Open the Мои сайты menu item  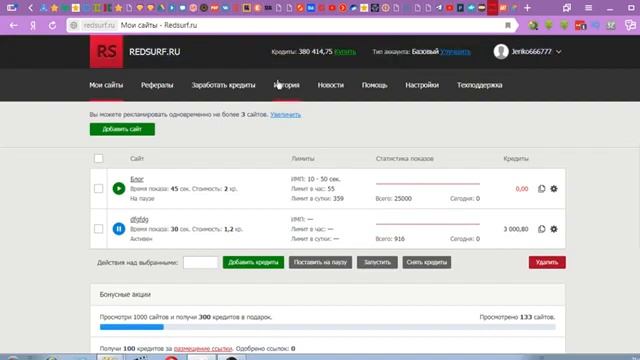click(x=106, y=85)
